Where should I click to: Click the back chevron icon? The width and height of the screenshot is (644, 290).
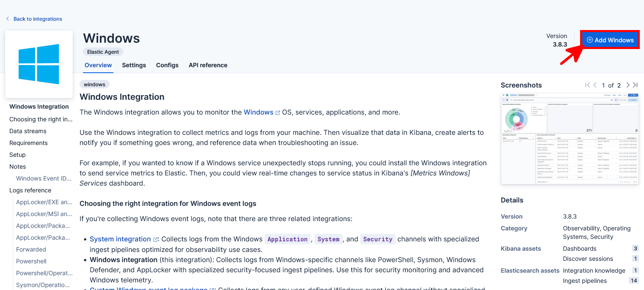[8, 19]
